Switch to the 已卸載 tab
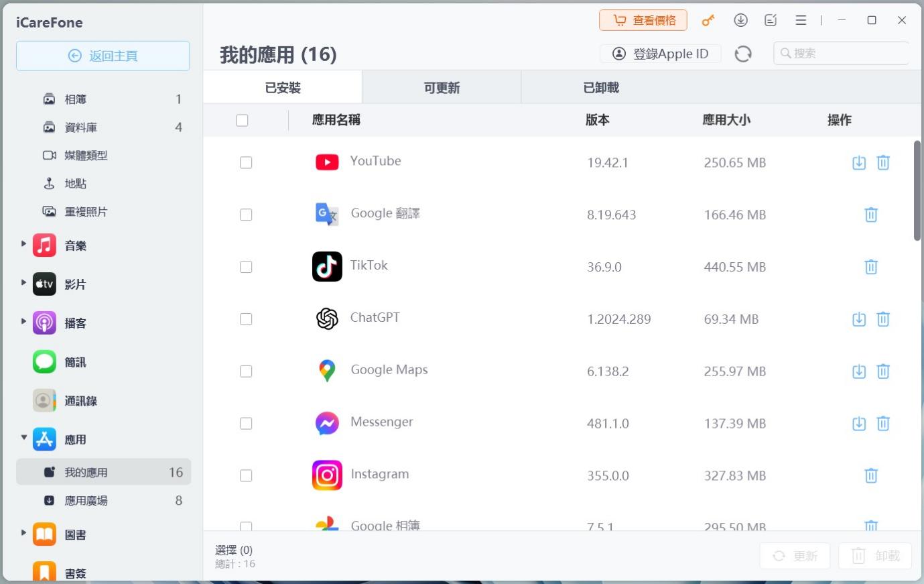 [601, 87]
